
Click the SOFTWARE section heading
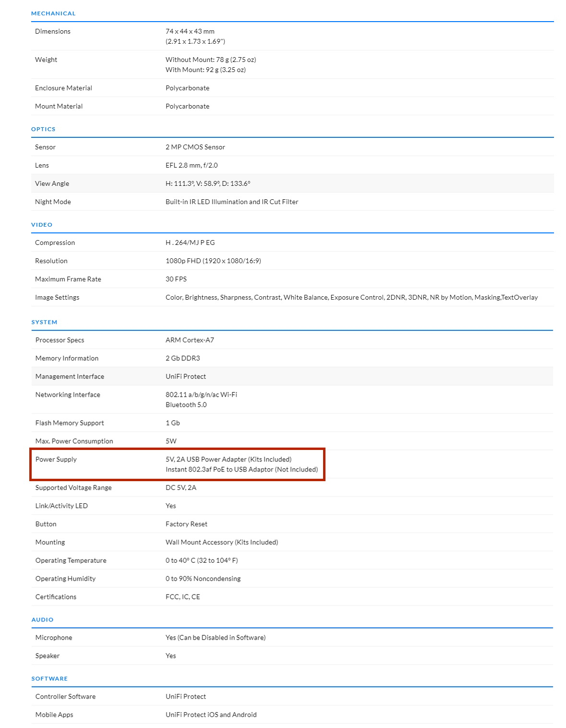(49, 679)
